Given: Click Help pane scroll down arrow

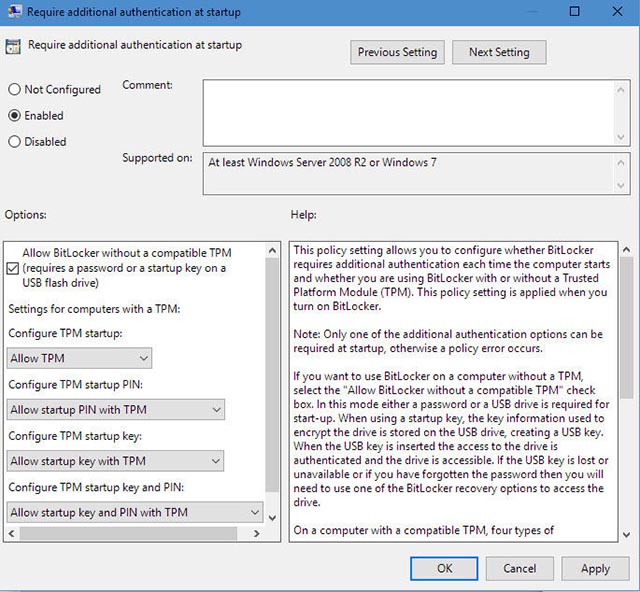Looking at the screenshot, I should point(627,534).
